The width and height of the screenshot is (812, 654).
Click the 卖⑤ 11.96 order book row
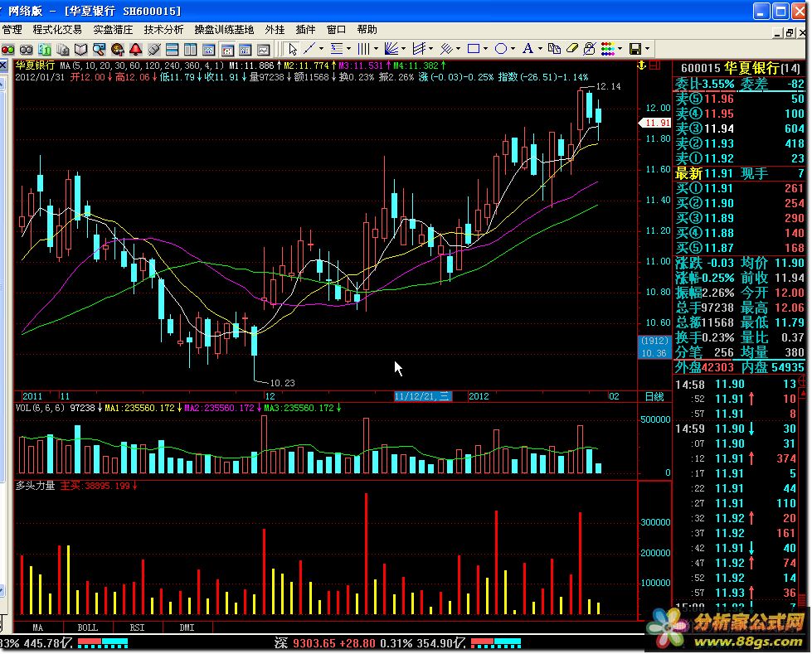[x=740, y=99]
